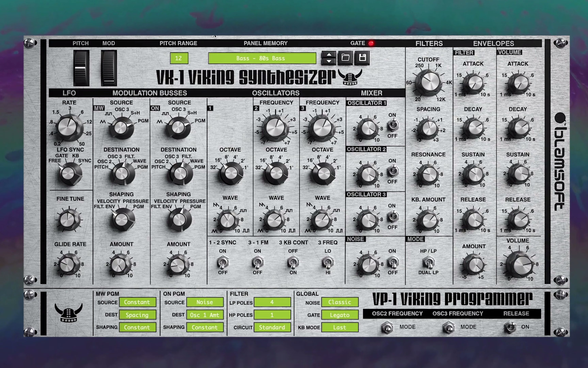Click the KB. AMOUNT knob
This screenshot has height=368, width=588.
[x=428, y=220]
